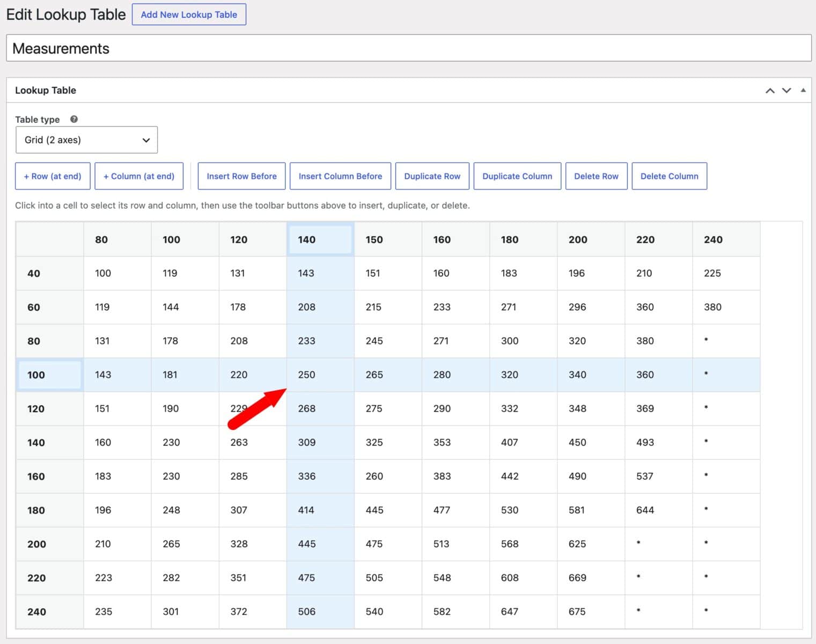Click Duplicate Row button
The width and height of the screenshot is (816, 644).
point(432,176)
